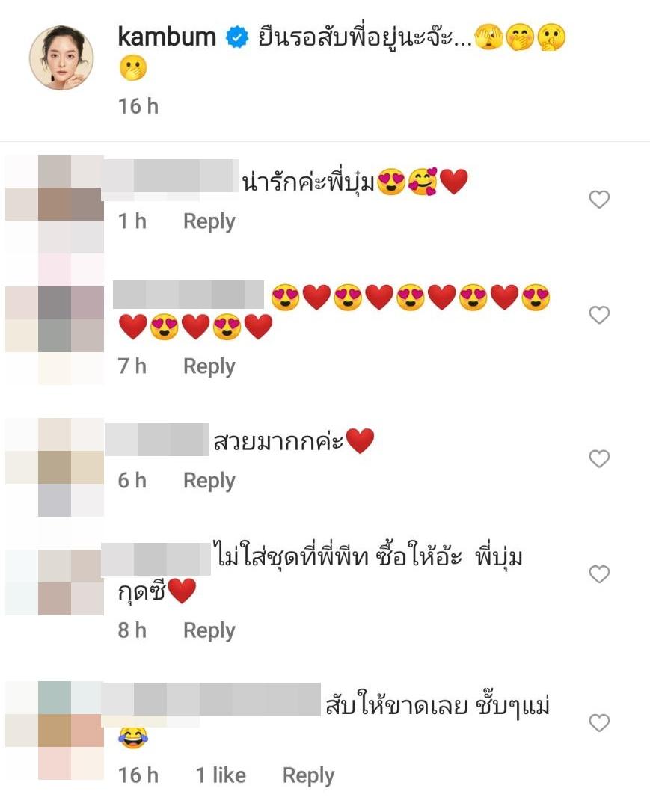Open blurred username on the 8 h comment
The height and width of the screenshot is (812, 650).
[156, 559]
